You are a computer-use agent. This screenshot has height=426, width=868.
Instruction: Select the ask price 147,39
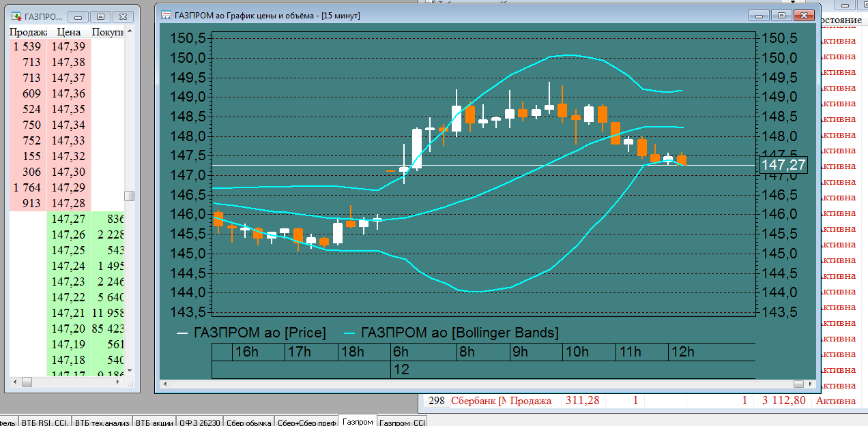click(69, 46)
